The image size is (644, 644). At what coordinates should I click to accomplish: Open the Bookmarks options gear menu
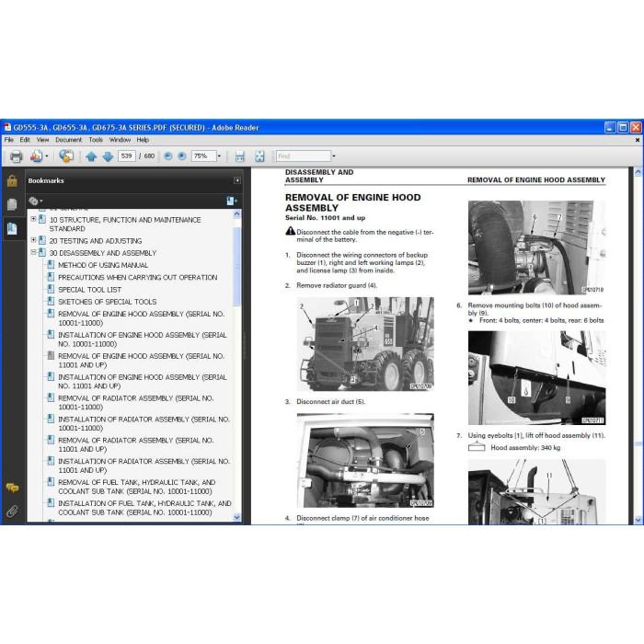click(x=35, y=201)
